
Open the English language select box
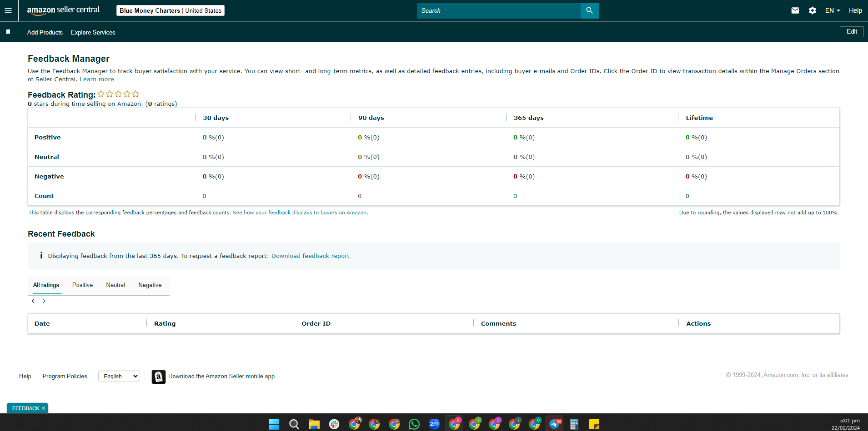[x=119, y=376]
